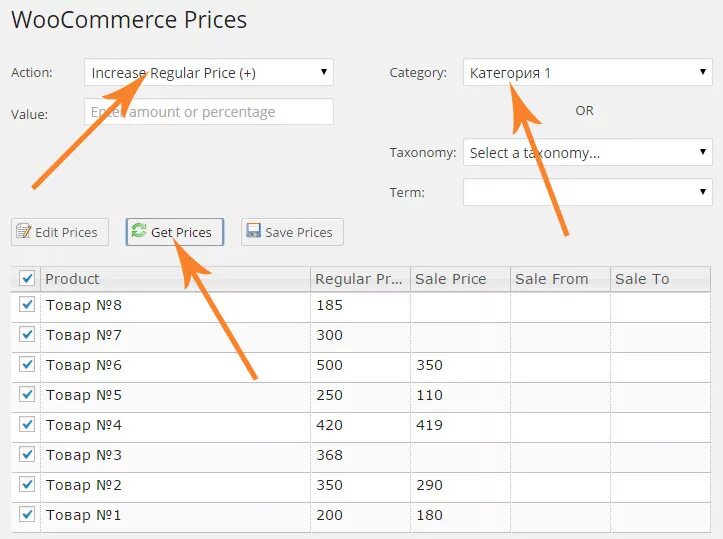This screenshot has width=723, height=539.
Task: Sort by the Sale To column header
Action: pyautogui.click(x=661, y=279)
